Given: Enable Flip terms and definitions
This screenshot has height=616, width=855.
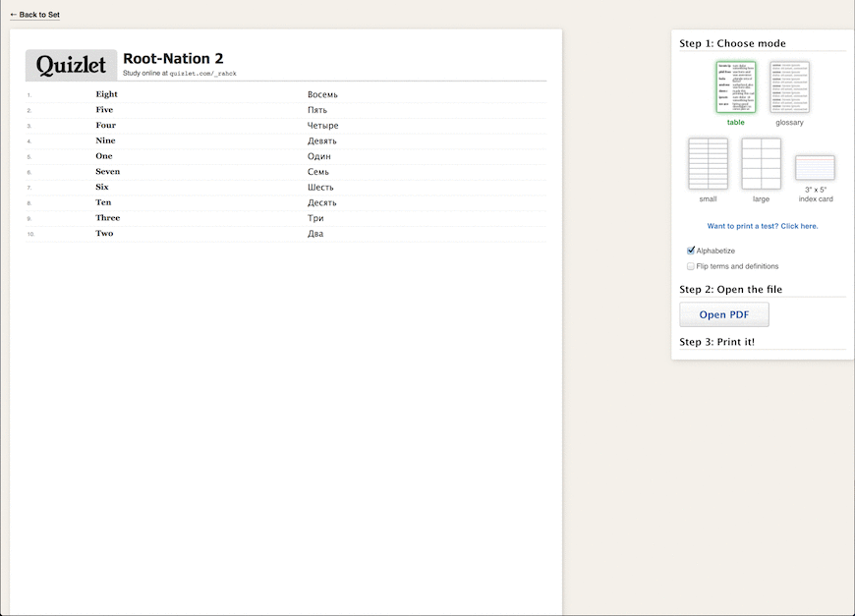Looking at the screenshot, I should 691,265.
